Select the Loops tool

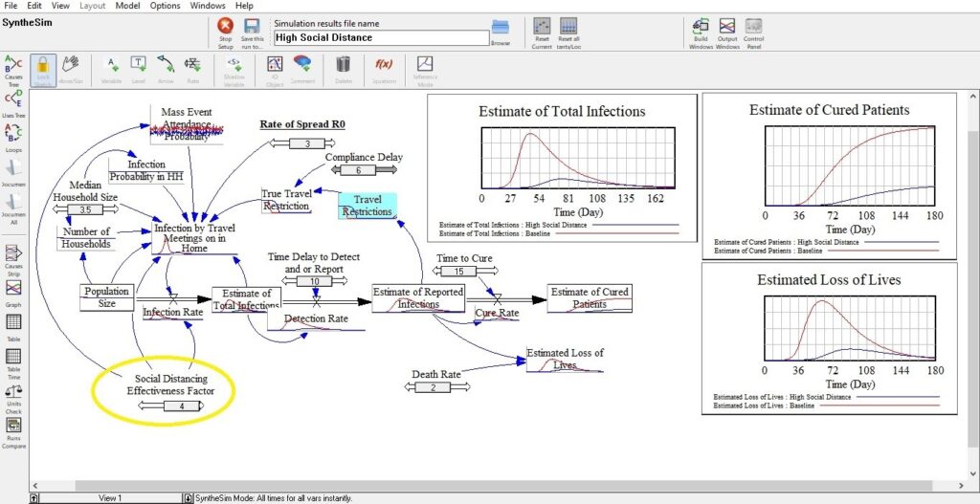coord(13,133)
